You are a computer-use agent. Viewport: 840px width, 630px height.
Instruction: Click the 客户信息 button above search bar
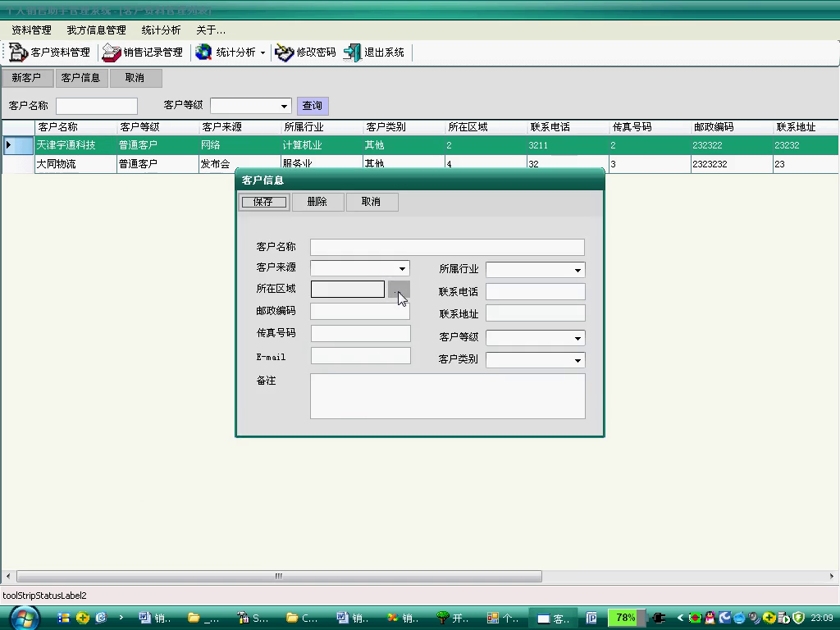(x=81, y=78)
